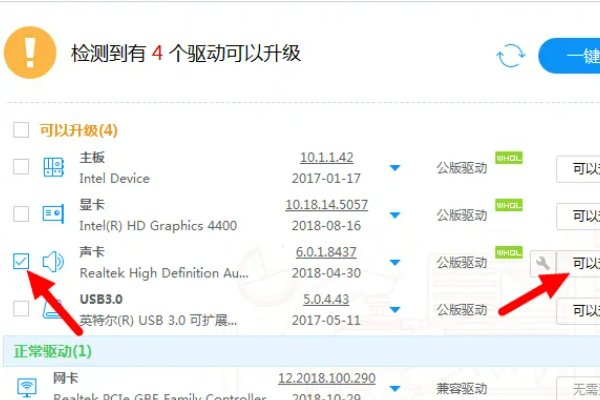Toggle the select-all upgradable drivers checkbox
The image size is (600, 400).
click(x=21, y=130)
